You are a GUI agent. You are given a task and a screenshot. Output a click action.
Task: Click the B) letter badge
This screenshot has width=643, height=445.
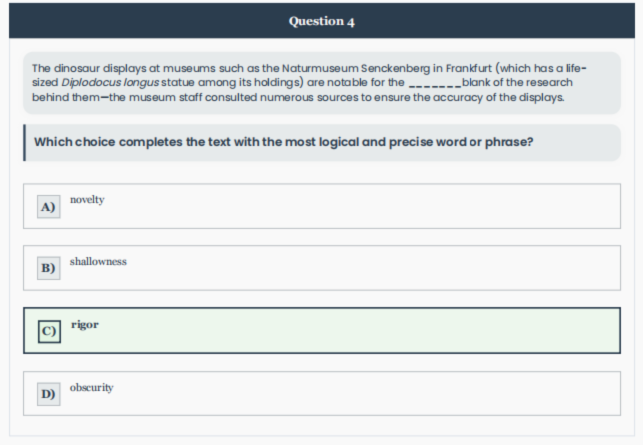tap(48, 268)
